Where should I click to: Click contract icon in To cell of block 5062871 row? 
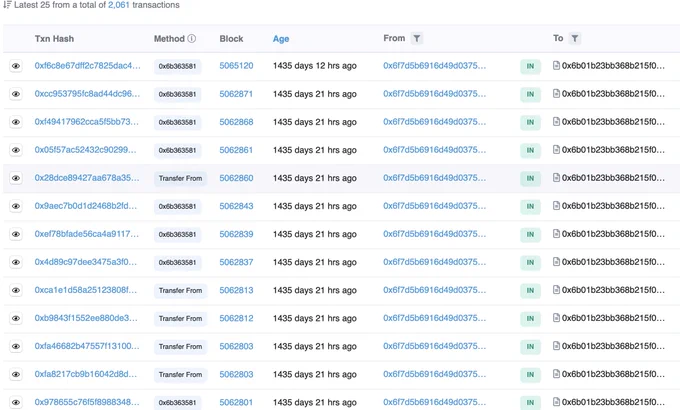556,94
